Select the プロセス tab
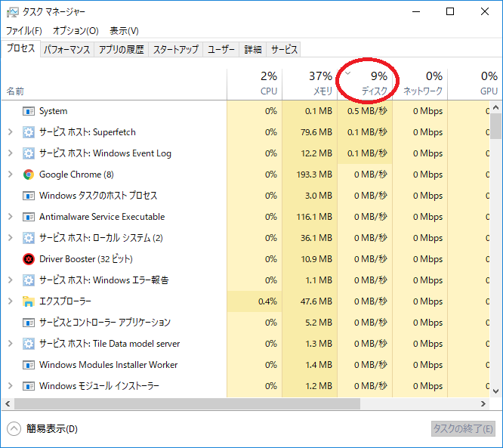Image resolution: width=503 pixels, height=448 pixels. [x=21, y=48]
